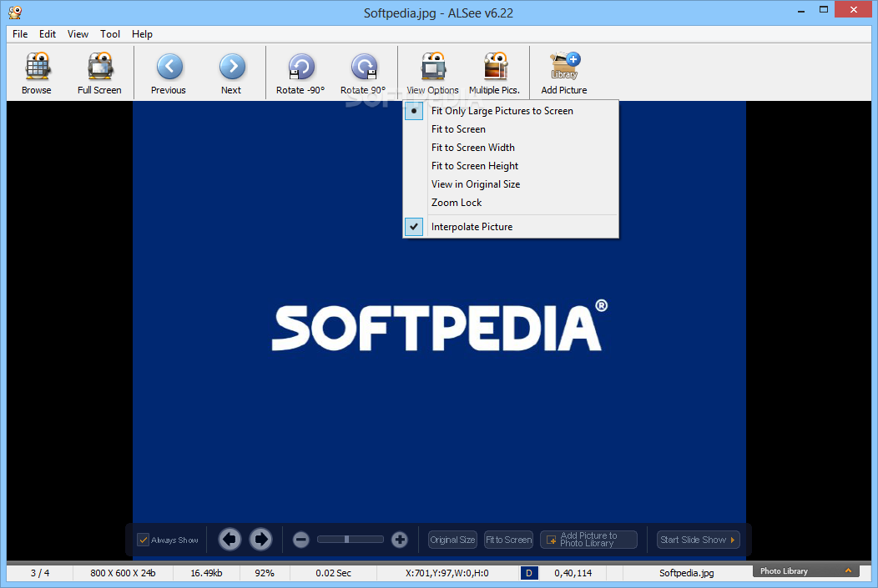Image resolution: width=878 pixels, height=588 pixels.
Task: Minimize the ALSee window
Action: (801, 10)
